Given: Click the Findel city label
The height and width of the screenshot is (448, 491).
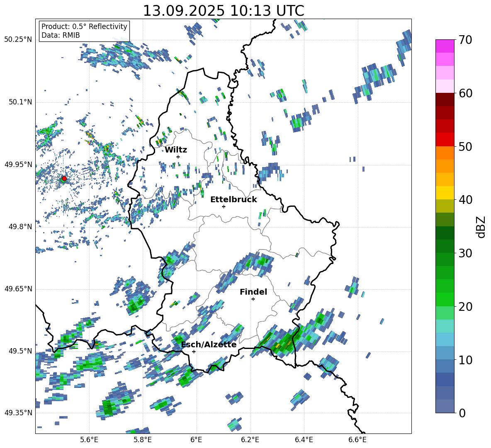Looking at the screenshot, I should [x=253, y=292].
